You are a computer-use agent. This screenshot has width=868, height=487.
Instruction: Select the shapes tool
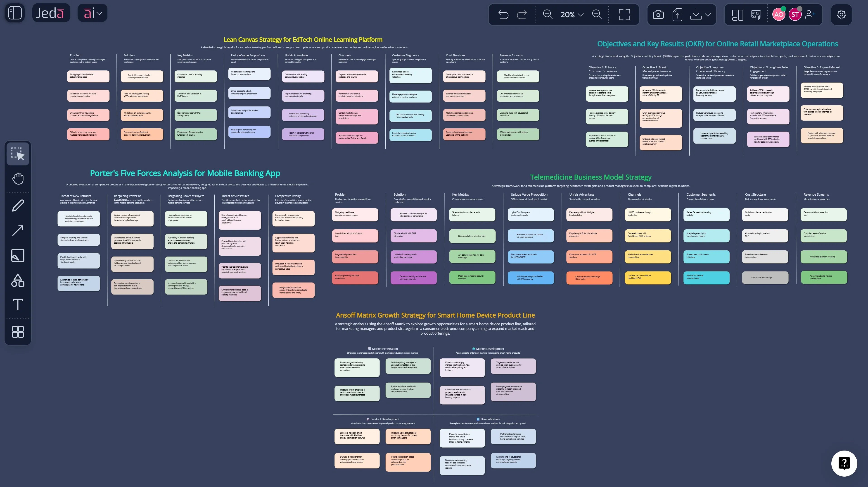tap(18, 280)
